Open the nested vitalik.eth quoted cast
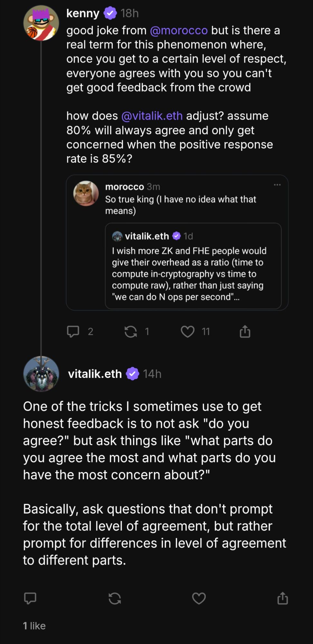Screen dimensions: 313x644 (193, 274)
